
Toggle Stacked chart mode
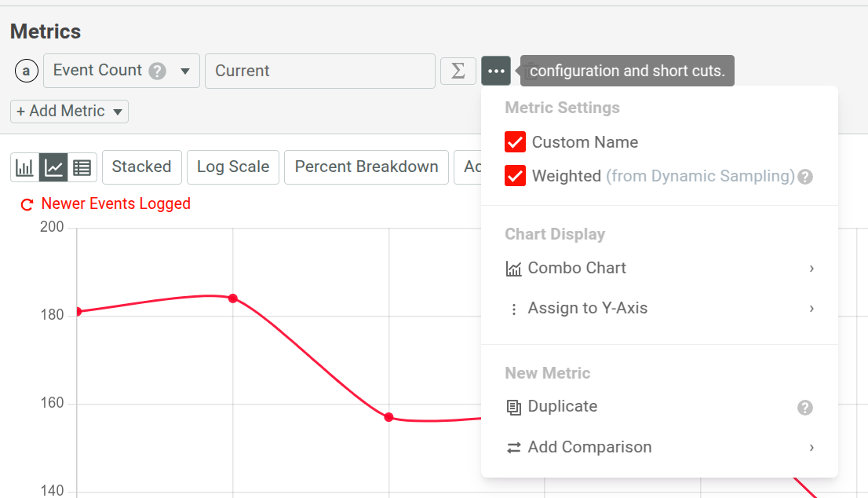pos(141,167)
